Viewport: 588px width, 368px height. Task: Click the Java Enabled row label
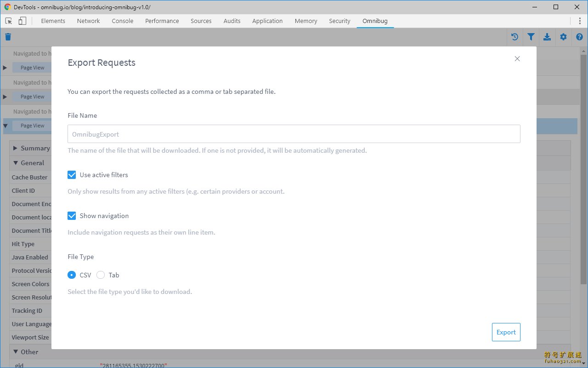point(30,257)
